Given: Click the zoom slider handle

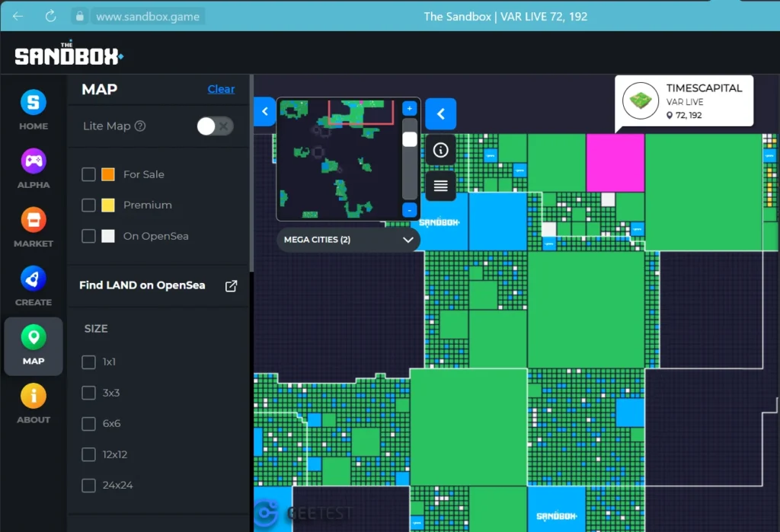Looking at the screenshot, I should (x=409, y=139).
